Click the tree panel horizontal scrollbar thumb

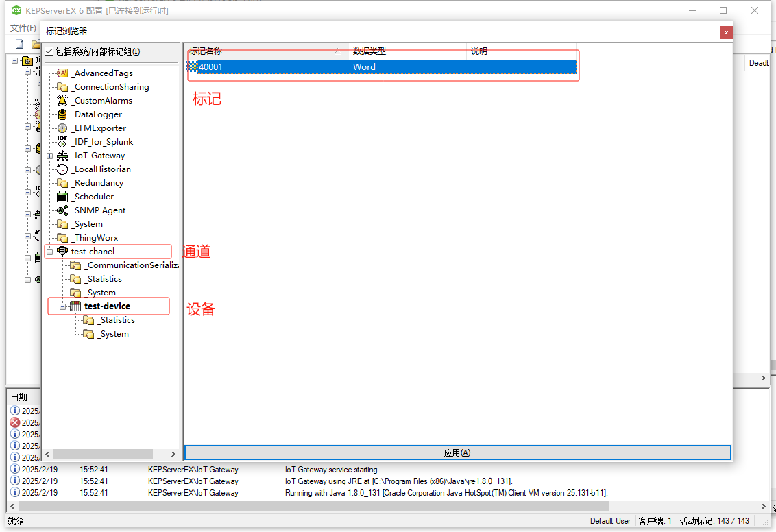[x=103, y=454]
